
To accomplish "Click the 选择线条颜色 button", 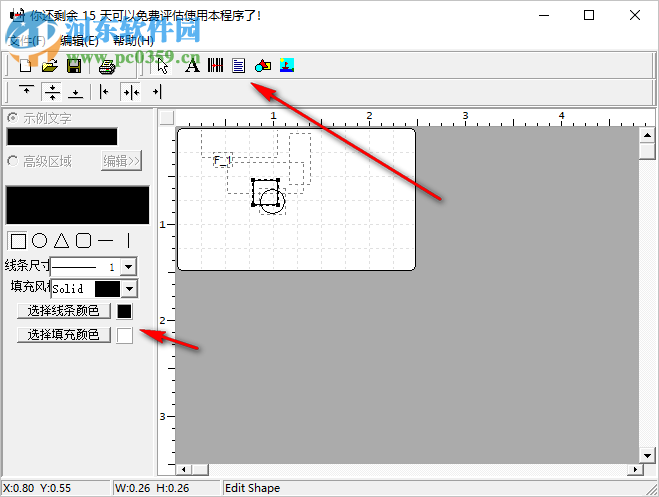I will pos(64,311).
